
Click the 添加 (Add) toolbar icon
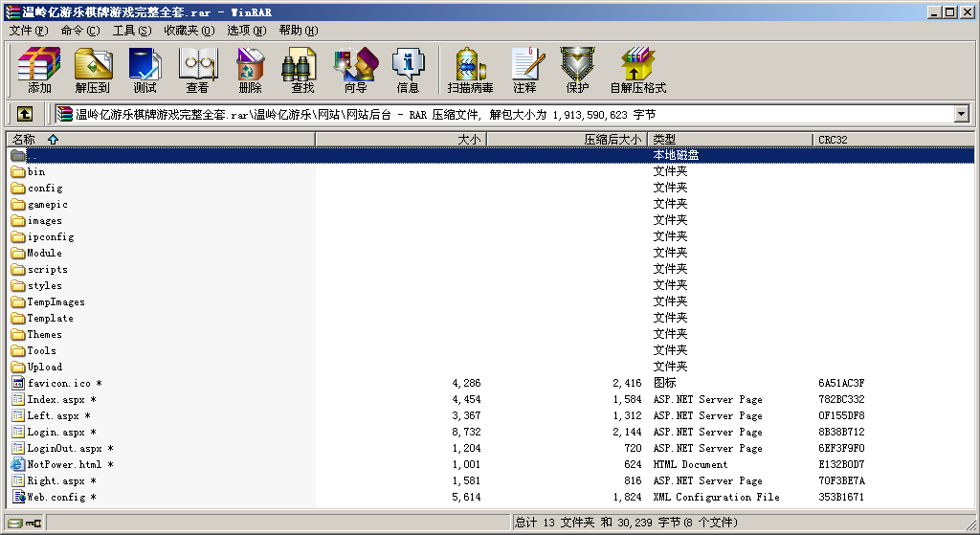click(39, 71)
